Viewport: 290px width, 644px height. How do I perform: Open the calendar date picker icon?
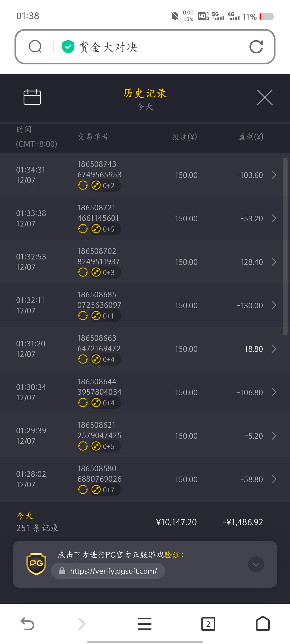click(x=32, y=97)
